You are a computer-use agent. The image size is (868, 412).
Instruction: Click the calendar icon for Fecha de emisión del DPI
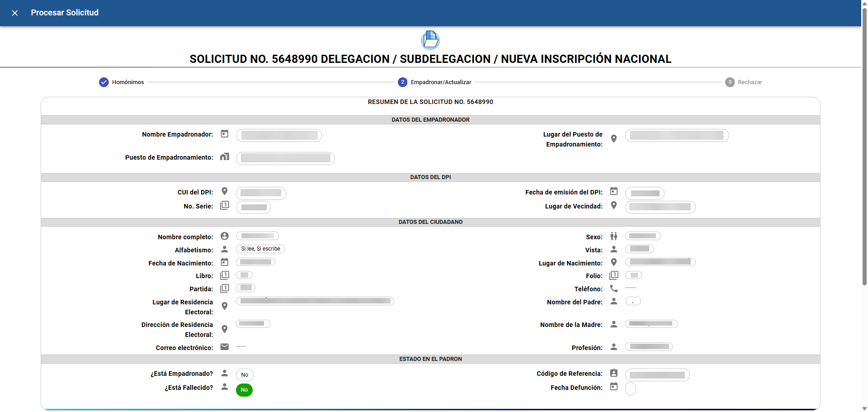click(613, 191)
